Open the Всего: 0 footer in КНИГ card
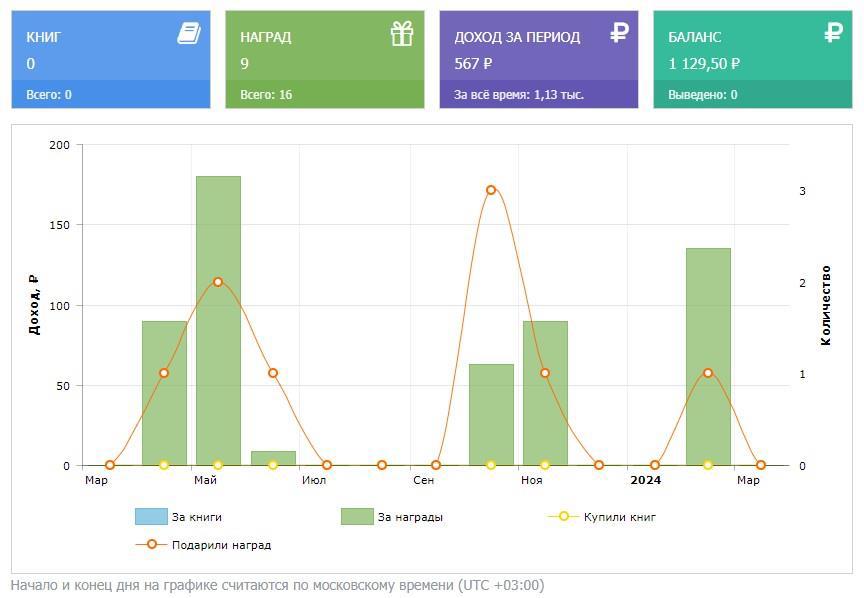The image size is (864, 598). pos(49,95)
